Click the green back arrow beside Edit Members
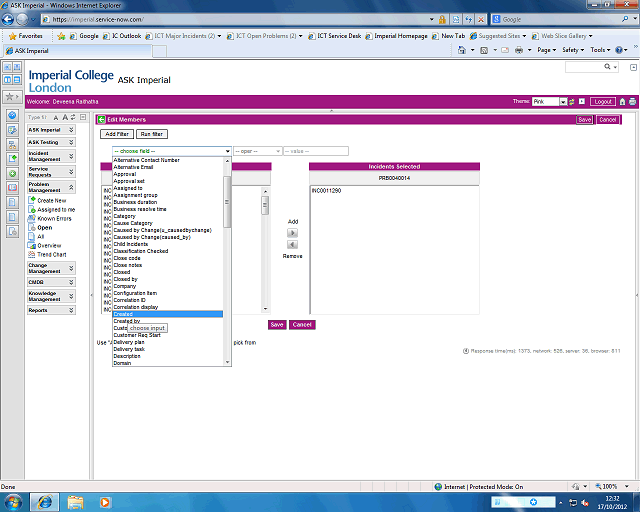 pyautogui.click(x=101, y=119)
